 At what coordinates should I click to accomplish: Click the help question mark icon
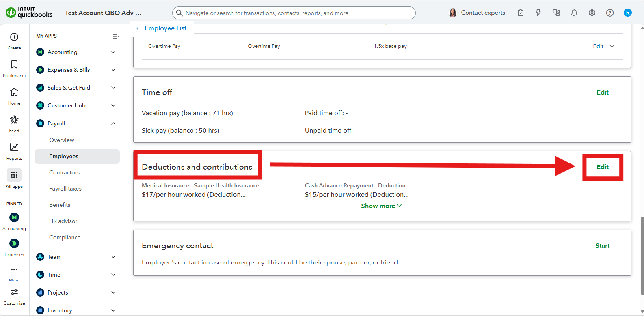tap(609, 13)
